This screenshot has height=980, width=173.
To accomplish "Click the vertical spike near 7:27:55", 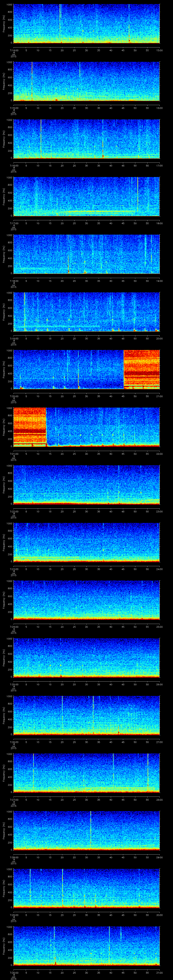I will pos(147,772).
